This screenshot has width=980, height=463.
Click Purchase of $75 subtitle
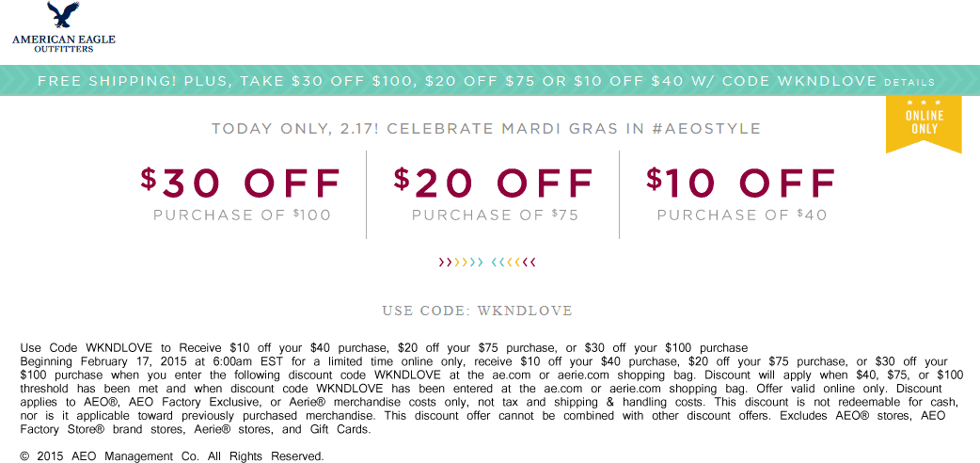point(495,216)
